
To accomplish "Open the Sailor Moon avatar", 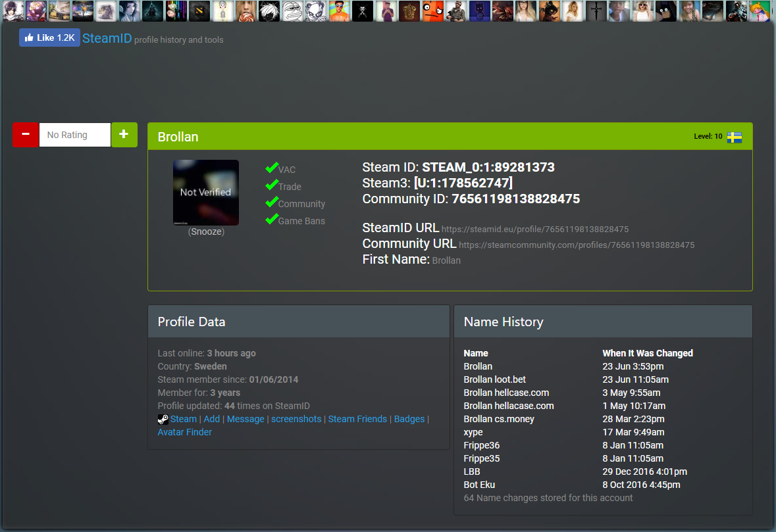I will (759, 11).
